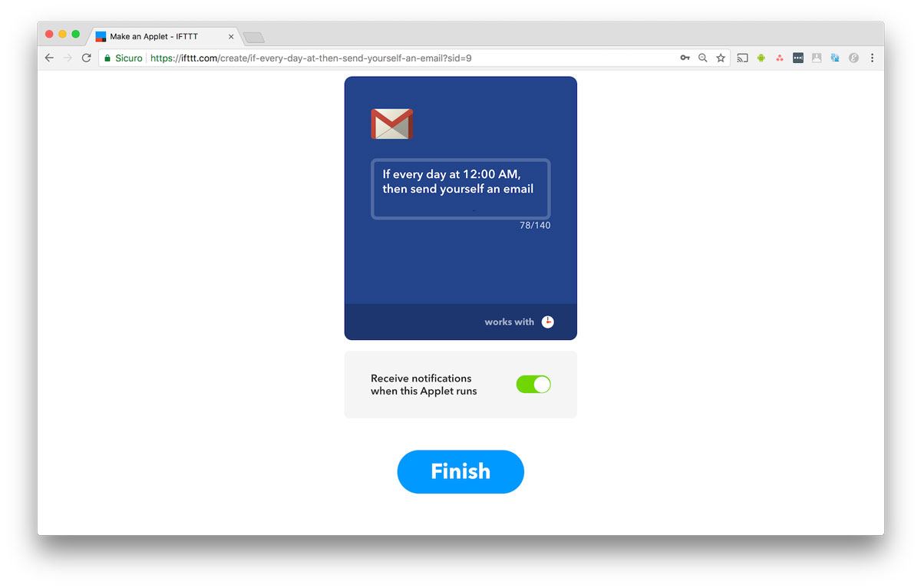Reload the page

coord(86,58)
